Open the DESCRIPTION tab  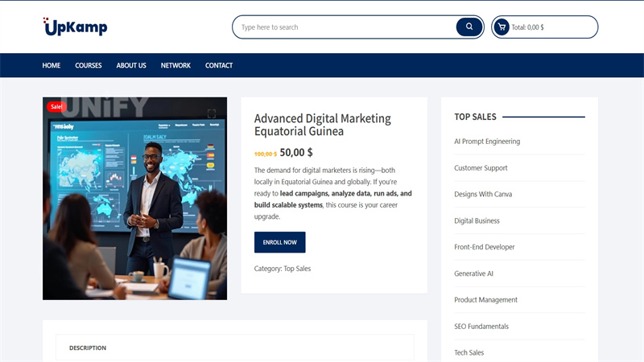[x=88, y=348]
